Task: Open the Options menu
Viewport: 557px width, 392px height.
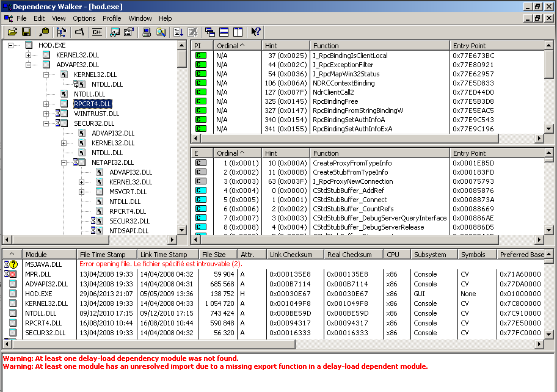Action: (84, 18)
